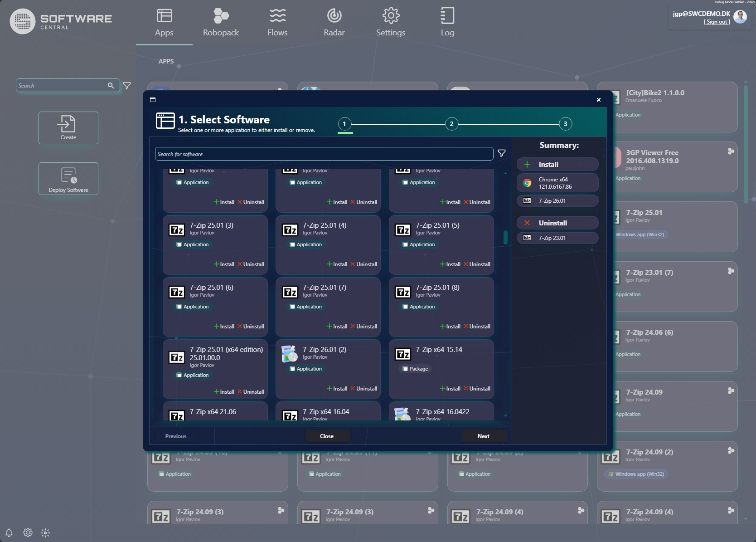Screen dimensions: 756x542
Task: Mark 7-Zip 25.01 (8) for Install
Action: 450,327
